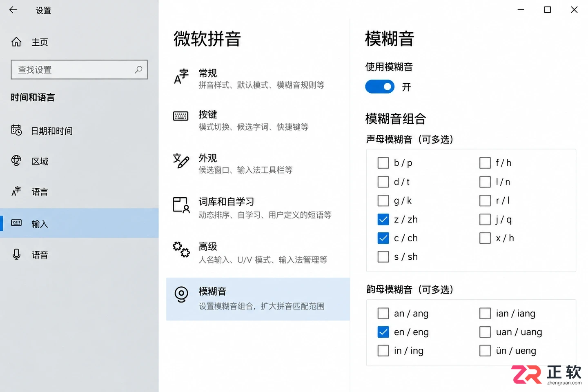Click the keyboard icon beside 按键
Screen dimensions: 588x392
click(x=181, y=116)
